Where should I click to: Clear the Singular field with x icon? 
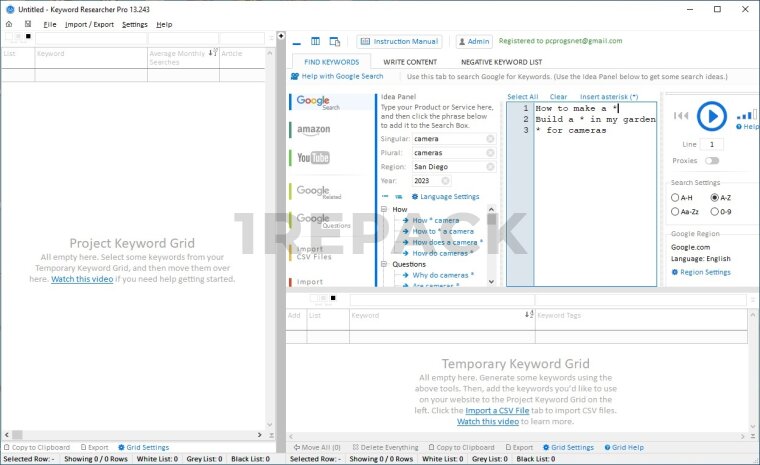(490, 139)
